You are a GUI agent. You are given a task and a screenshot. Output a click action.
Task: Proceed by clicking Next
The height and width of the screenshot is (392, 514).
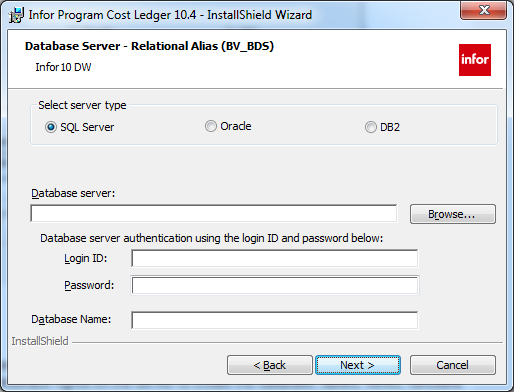358,365
